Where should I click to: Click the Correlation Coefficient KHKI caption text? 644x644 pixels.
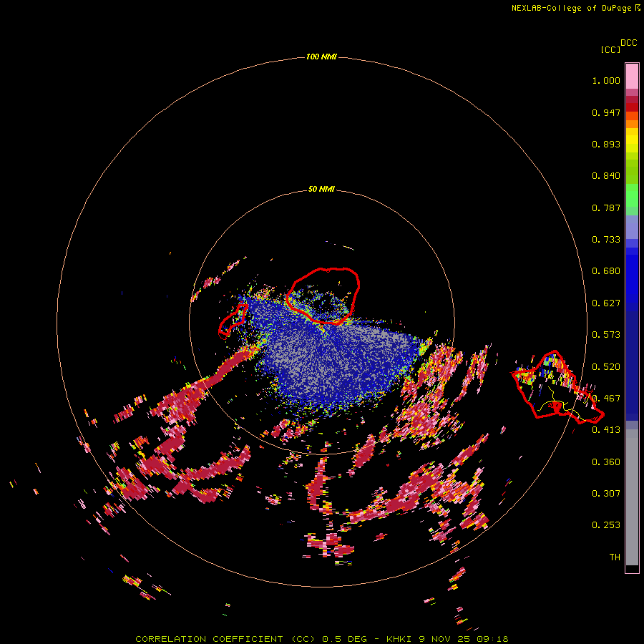[x=322, y=639]
